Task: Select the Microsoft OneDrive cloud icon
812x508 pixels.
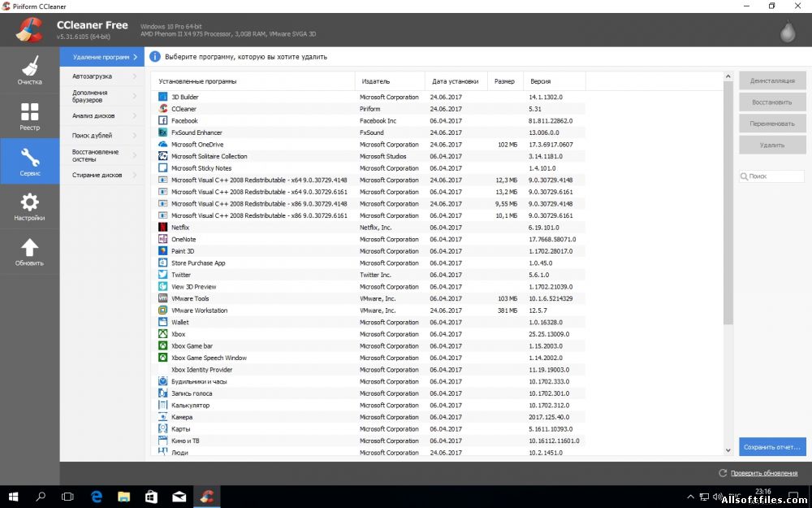Action: (x=162, y=144)
